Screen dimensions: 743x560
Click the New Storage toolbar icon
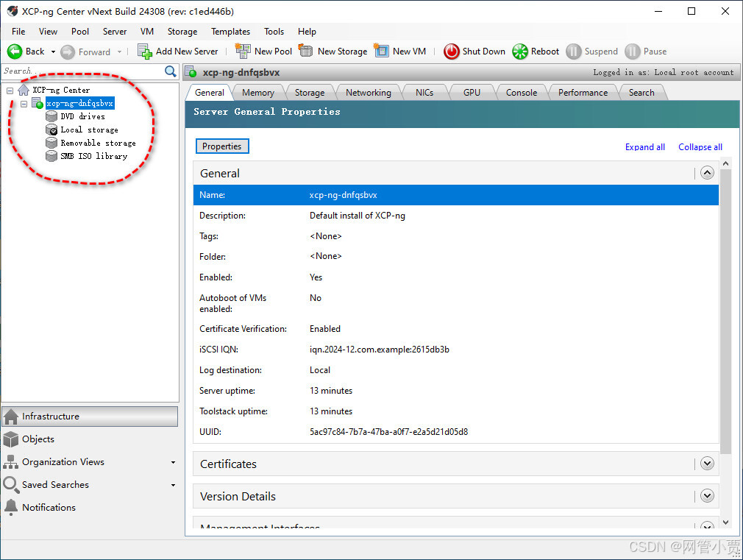tap(305, 51)
